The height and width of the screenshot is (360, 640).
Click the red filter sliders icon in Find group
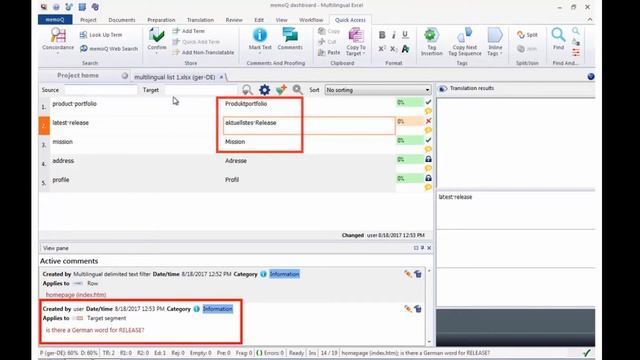pos(576,53)
